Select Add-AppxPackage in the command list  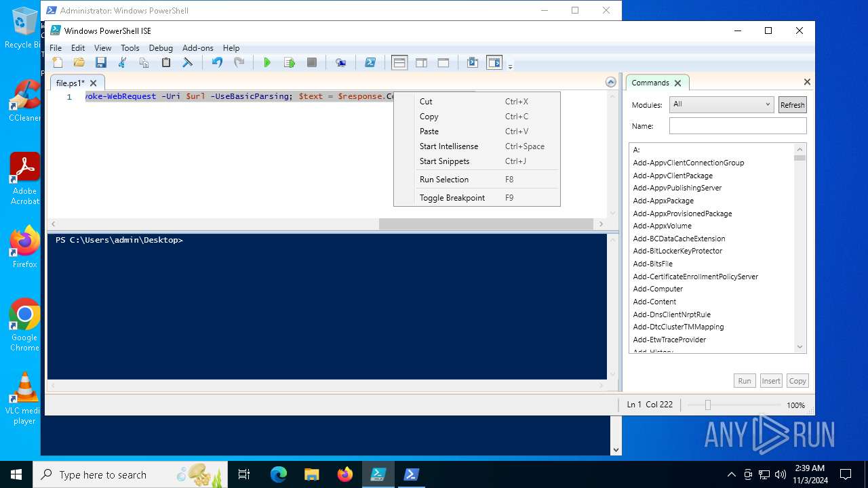tap(663, 201)
